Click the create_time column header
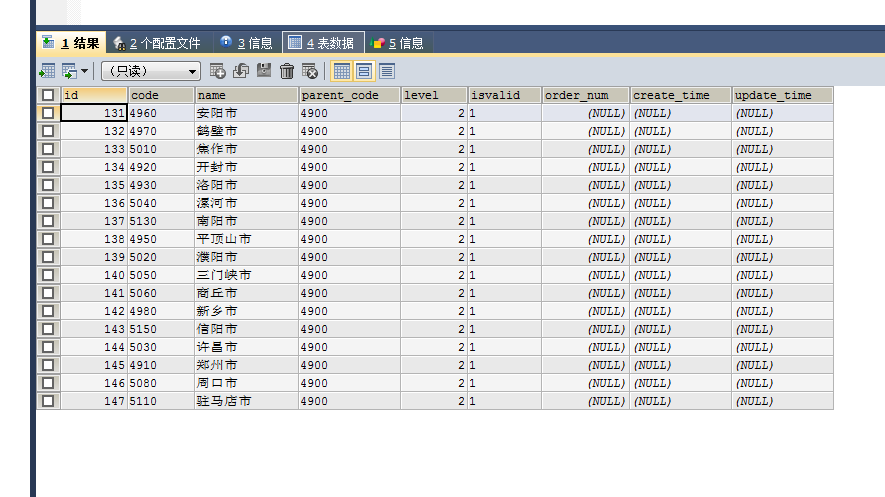Screen dimensions: 885x497 [x=681, y=95]
